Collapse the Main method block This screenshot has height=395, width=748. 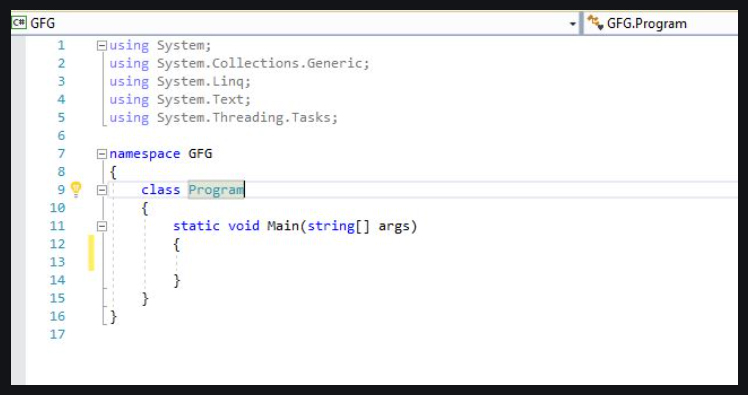click(x=102, y=226)
